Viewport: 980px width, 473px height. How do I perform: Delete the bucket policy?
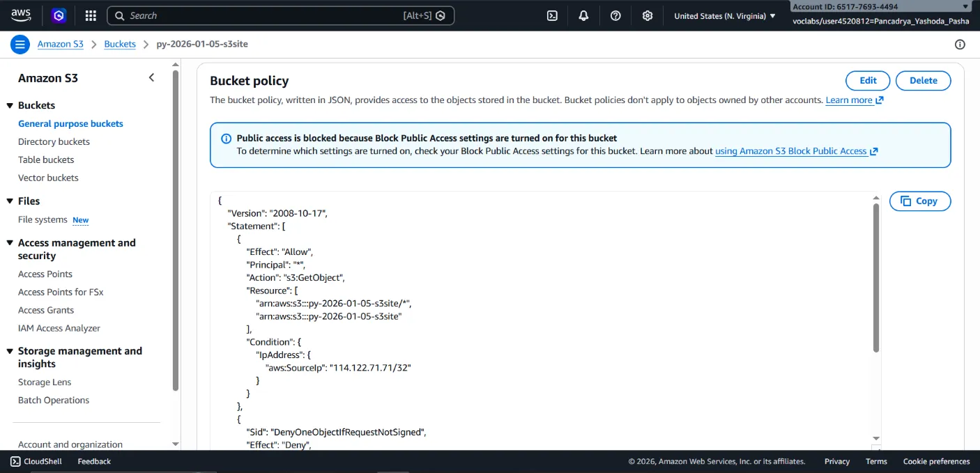click(x=923, y=80)
